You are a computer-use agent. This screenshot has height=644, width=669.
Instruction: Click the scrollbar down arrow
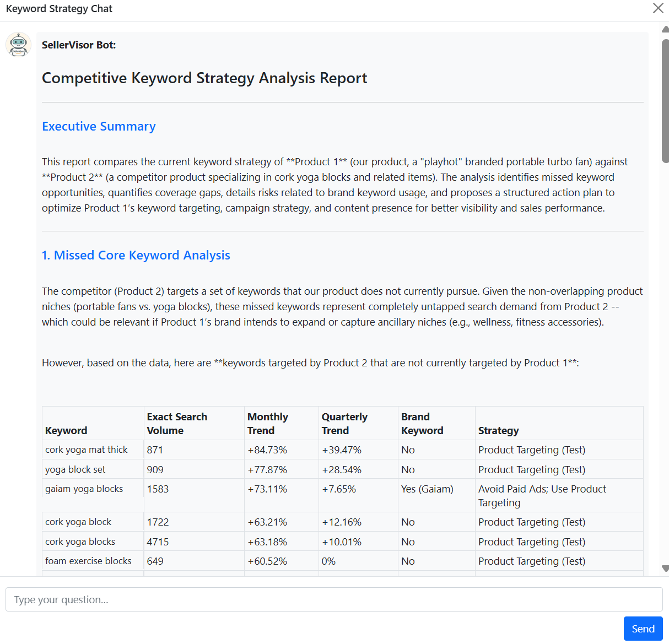pos(665,569)
